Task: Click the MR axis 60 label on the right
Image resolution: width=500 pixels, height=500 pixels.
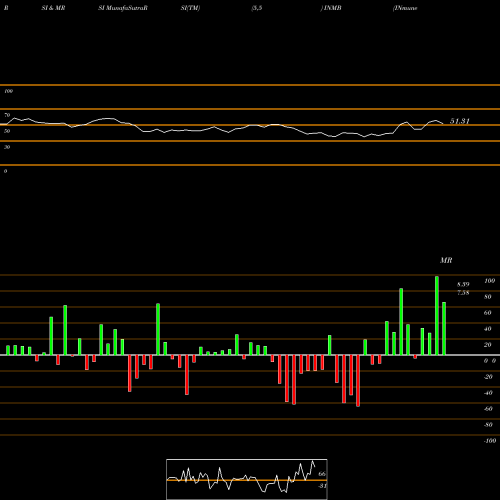Action: (x=488, y=313)
